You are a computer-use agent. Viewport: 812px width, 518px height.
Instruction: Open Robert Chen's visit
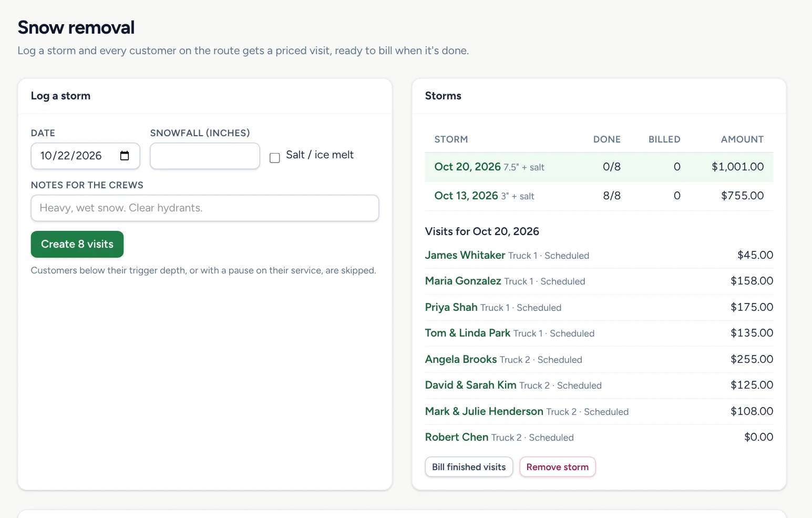(x=457, y=437)
